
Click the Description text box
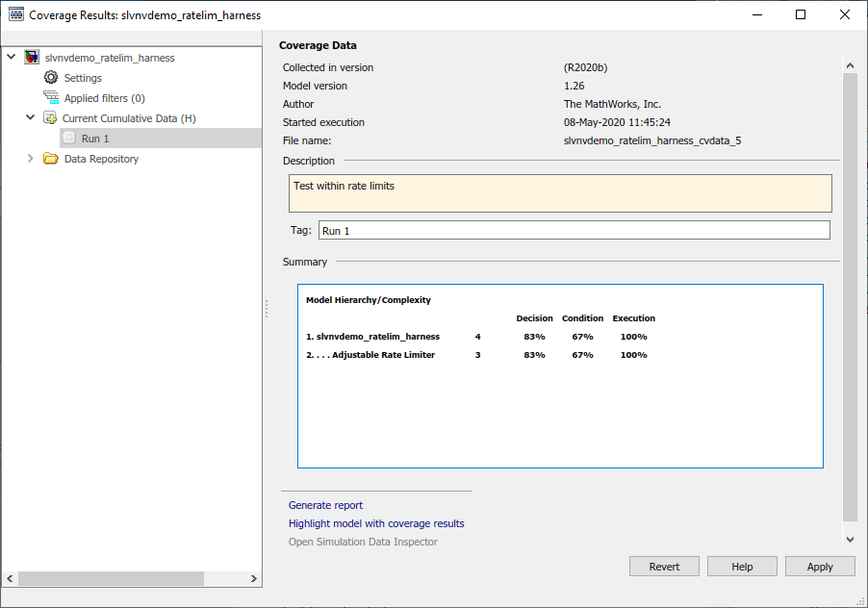(x=560, y=192)
